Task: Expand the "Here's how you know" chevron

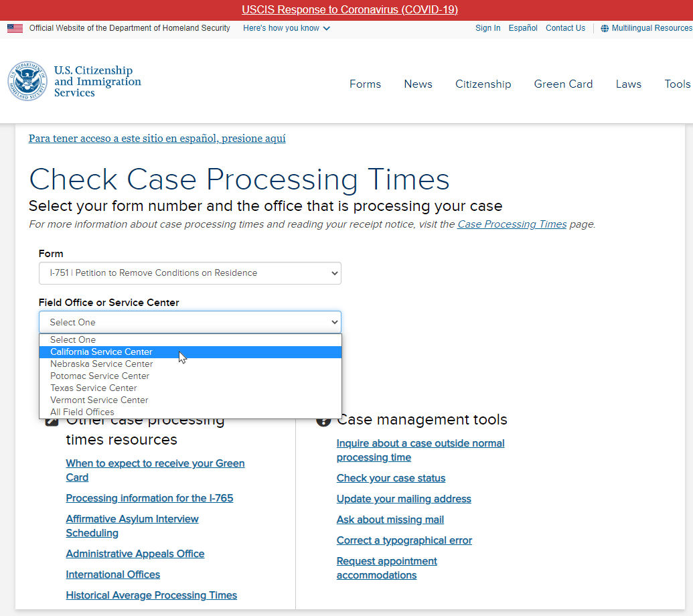Action: coord(327,28)
